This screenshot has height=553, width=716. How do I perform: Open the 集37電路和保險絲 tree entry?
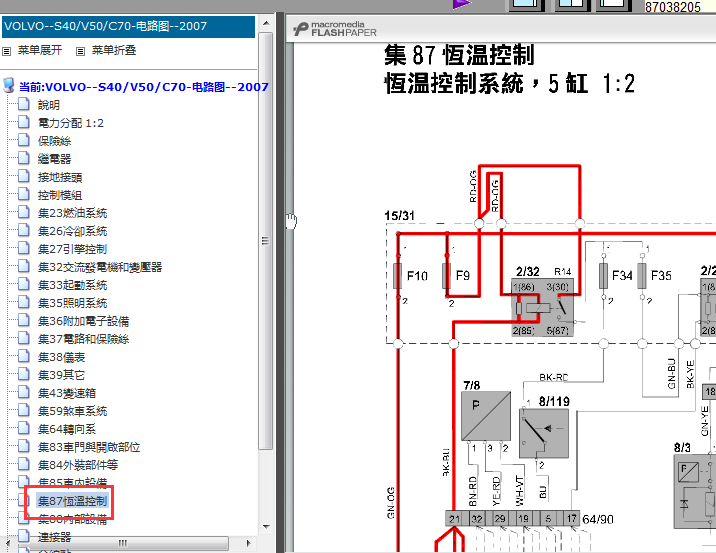click(83, 339)
